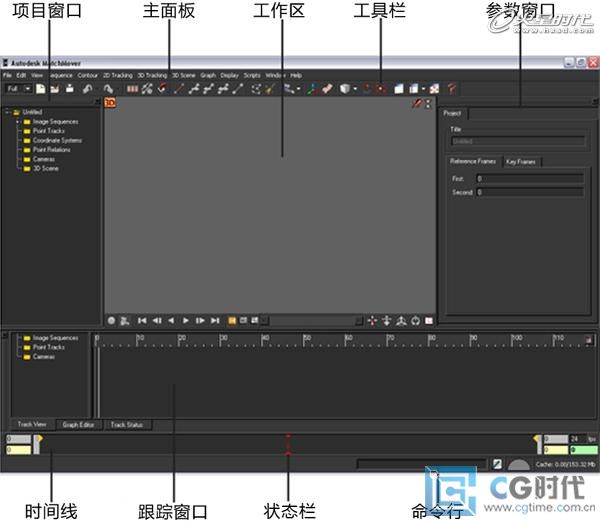The image size is (600, 521).
Task: Collapse the track panel using corner box
Action: 5,335
